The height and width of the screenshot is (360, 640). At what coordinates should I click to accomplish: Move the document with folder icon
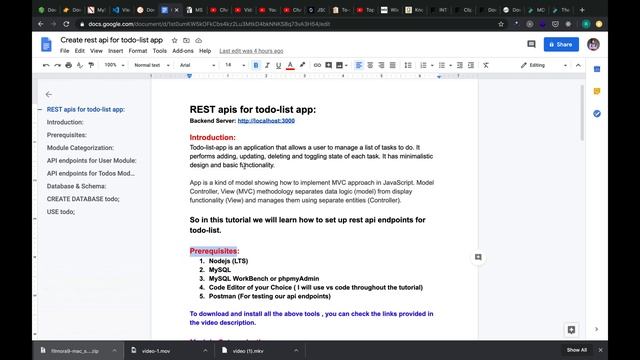coord(187,40)
